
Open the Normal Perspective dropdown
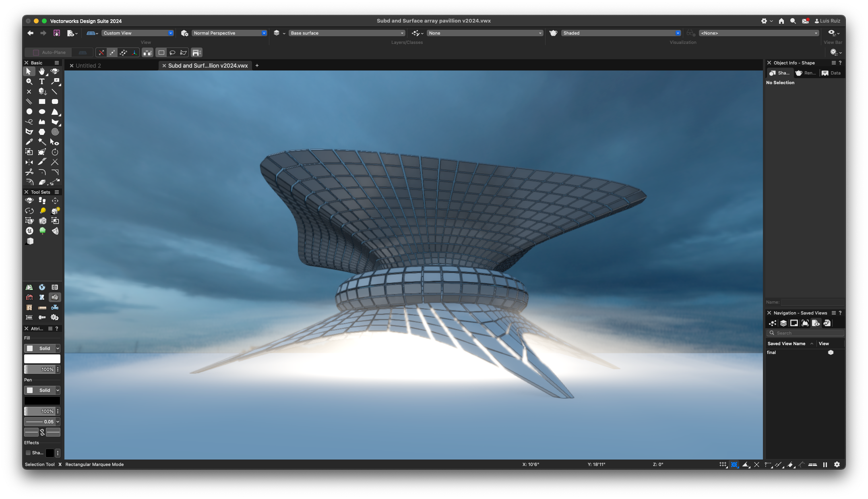coord(264,33)
